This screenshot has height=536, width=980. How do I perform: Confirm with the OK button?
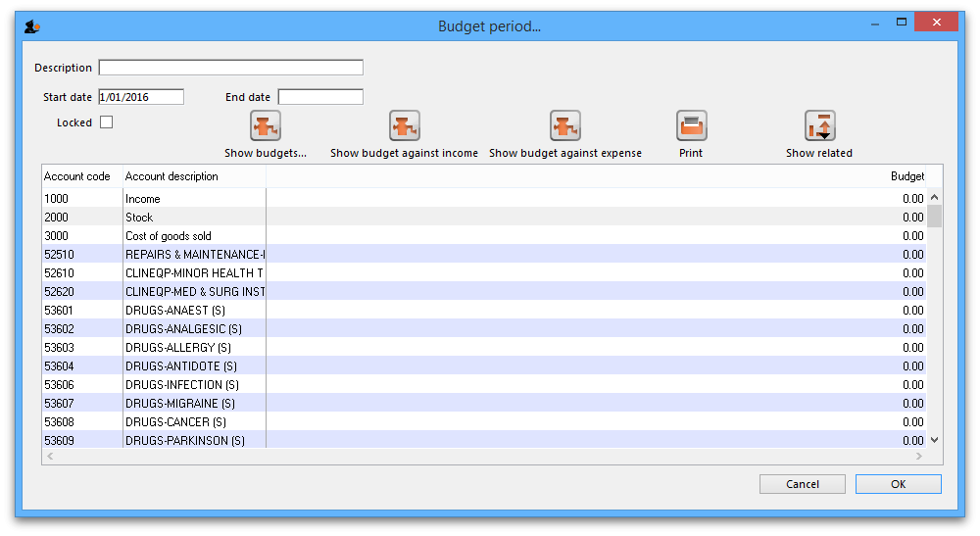tap(898, 484)
